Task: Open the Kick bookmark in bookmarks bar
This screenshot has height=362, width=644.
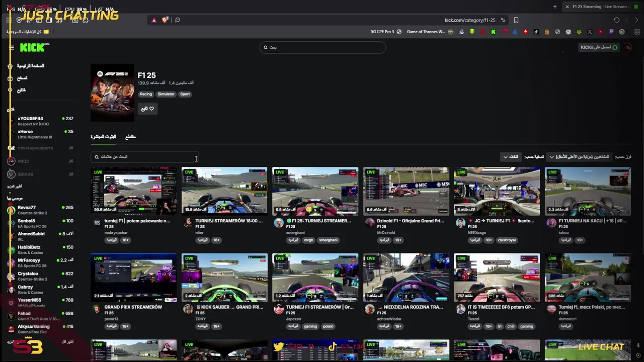Action: tap(494, 32)
